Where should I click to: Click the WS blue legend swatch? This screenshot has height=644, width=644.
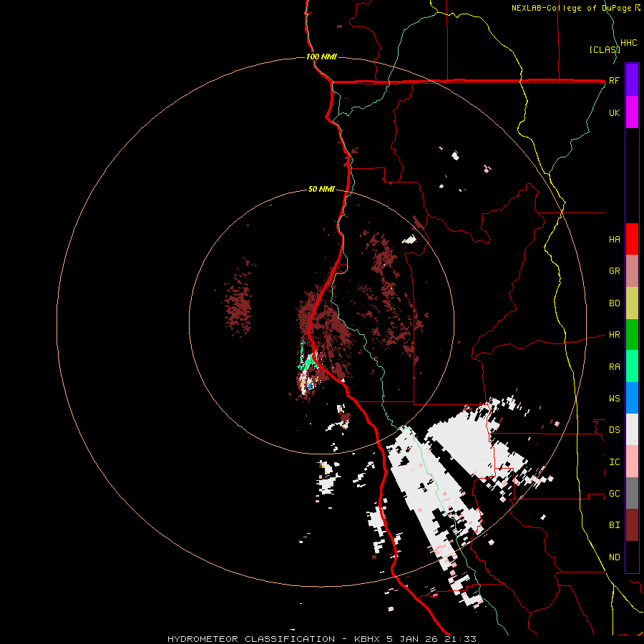pyautogui.click(x=632, y=398)
